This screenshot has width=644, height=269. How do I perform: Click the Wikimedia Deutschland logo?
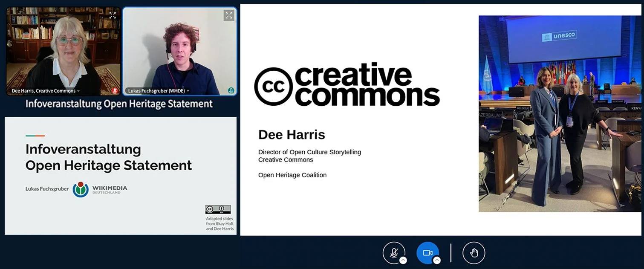[x=100, y=189]
